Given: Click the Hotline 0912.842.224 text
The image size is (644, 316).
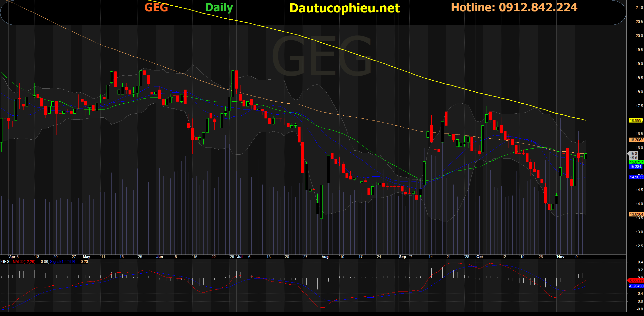Looking at the screenshot, I should [514, 7].
